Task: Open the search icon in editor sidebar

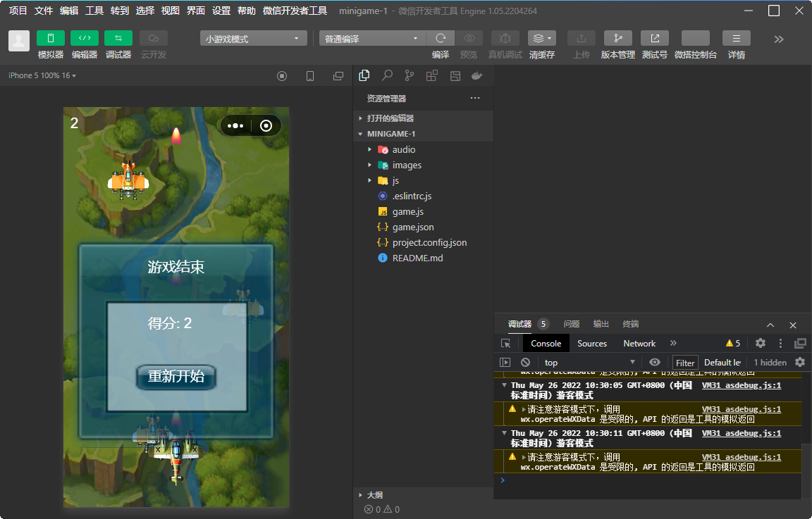Action: tap(387, 75)
